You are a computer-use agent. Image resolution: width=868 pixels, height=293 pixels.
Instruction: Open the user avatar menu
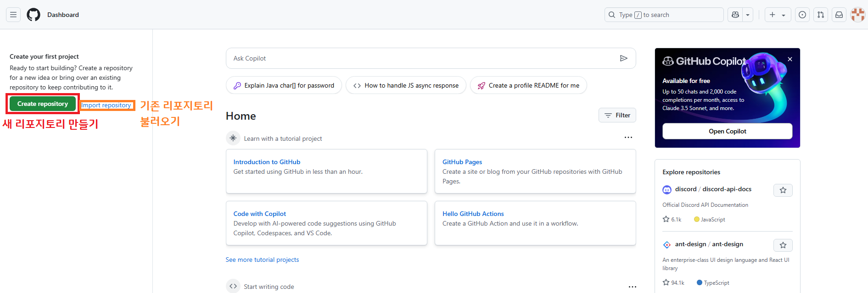[857, 15]
